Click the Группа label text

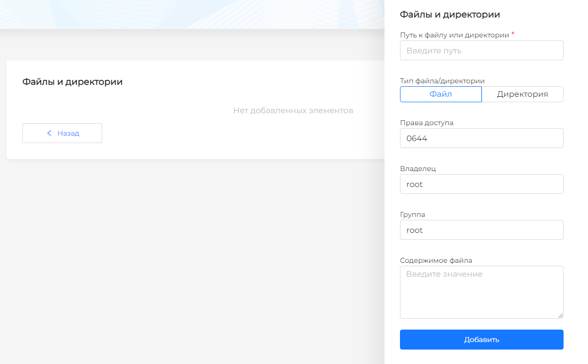tap(412, 214)
